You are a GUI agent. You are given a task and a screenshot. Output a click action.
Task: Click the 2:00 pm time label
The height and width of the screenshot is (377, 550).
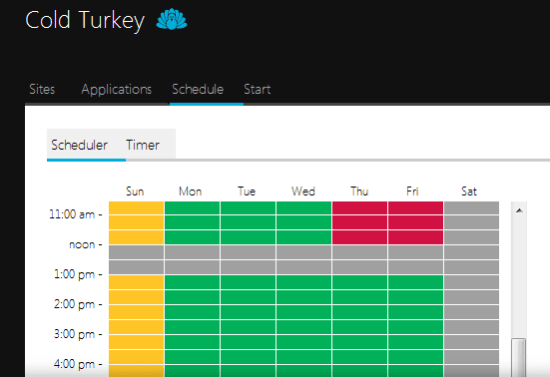pyautogui.click(x=74, y=304)
